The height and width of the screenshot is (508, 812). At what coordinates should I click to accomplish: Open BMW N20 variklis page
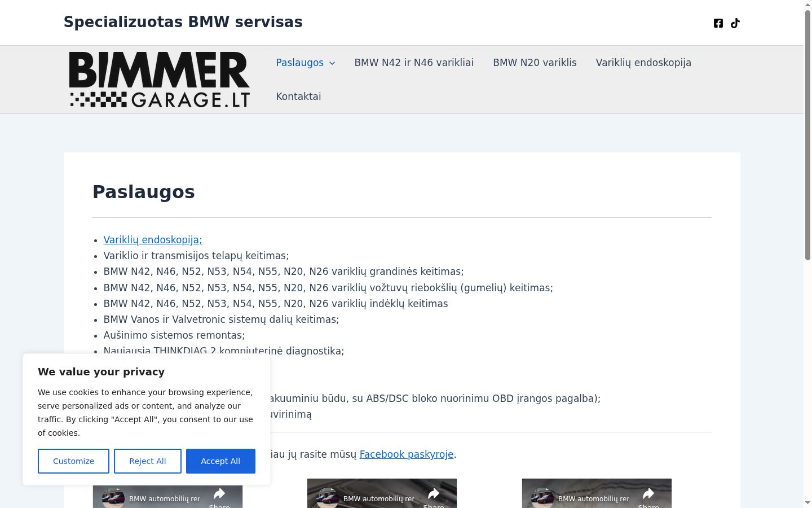(535, 63)
